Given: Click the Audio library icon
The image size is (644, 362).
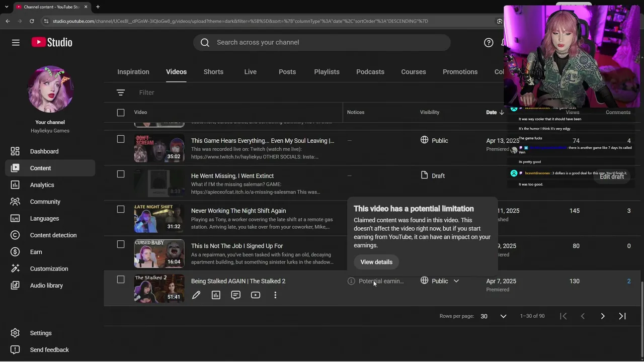Looking at the screenshot, I should pos(15,286).
